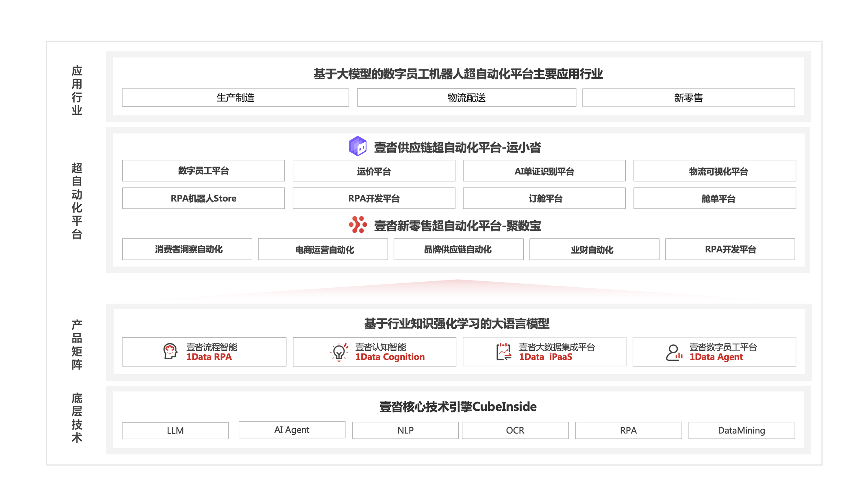The width and height of the screenshot is (867, 504).
Task: Click the 壹沓大数据集成平台 text
Action: [557, 347]
